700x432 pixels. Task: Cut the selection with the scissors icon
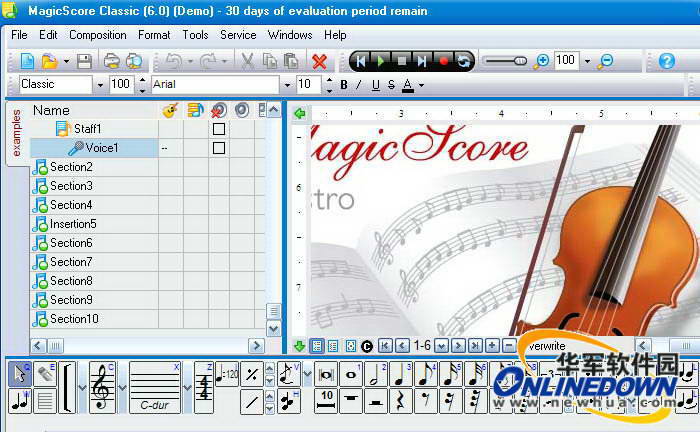[x=247, y=61]
